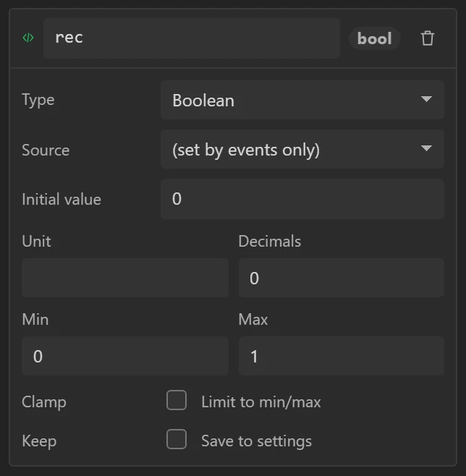The image size is (466, 476).
Task: Click the Initial value input field
Action: click(302, 199)
